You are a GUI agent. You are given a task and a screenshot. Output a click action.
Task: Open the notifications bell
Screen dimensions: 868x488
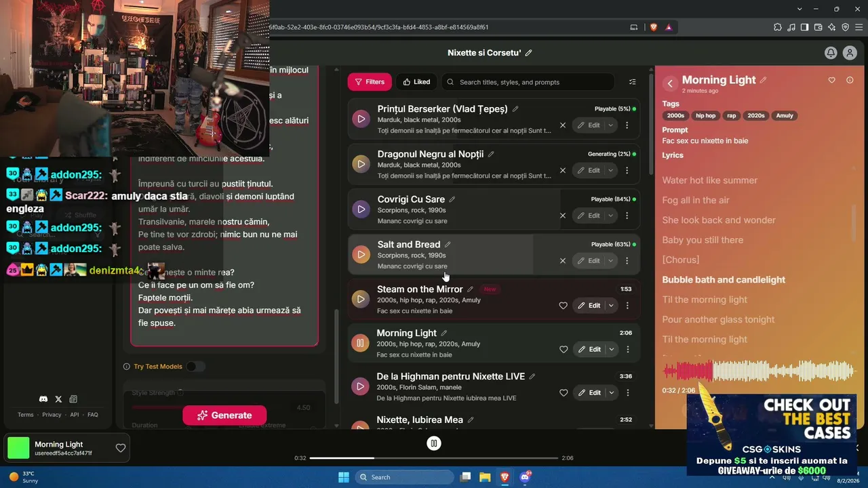(831, 53)
